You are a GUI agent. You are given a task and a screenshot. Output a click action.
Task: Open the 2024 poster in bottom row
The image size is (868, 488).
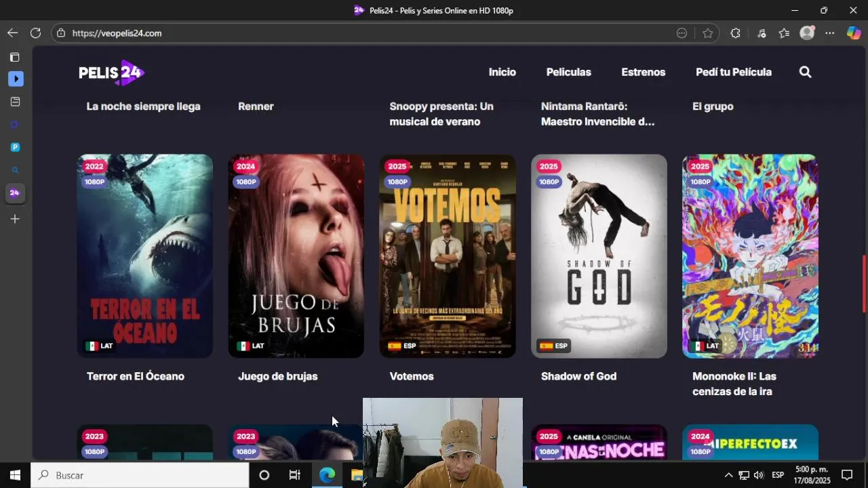tap(750, 442)
